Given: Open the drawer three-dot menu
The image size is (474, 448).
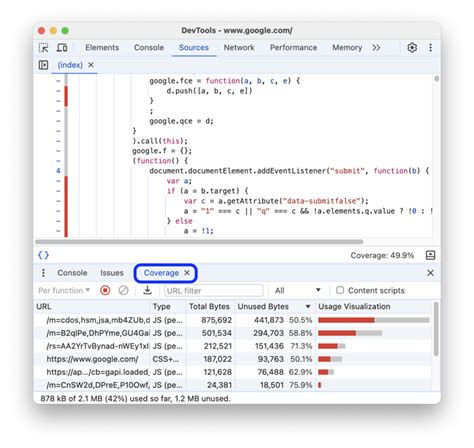Looking at the screenshot, I should pos(43,273).
